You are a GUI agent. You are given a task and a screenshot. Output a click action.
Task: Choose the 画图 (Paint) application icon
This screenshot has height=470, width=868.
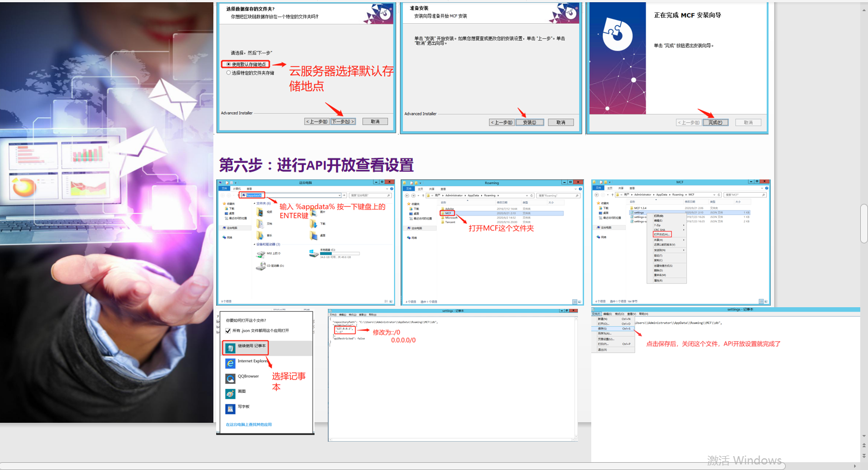(230, 394)
